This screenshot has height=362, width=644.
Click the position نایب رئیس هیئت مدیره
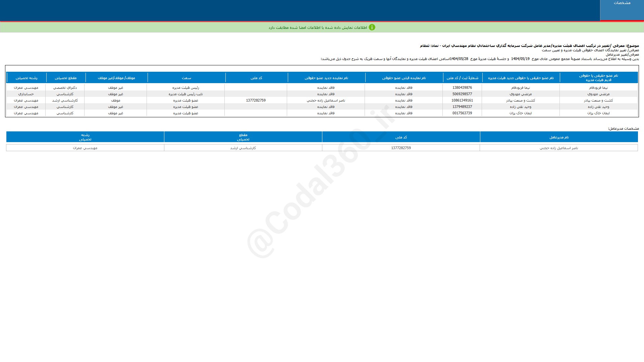pyautogui.click(x=186, y=94)
